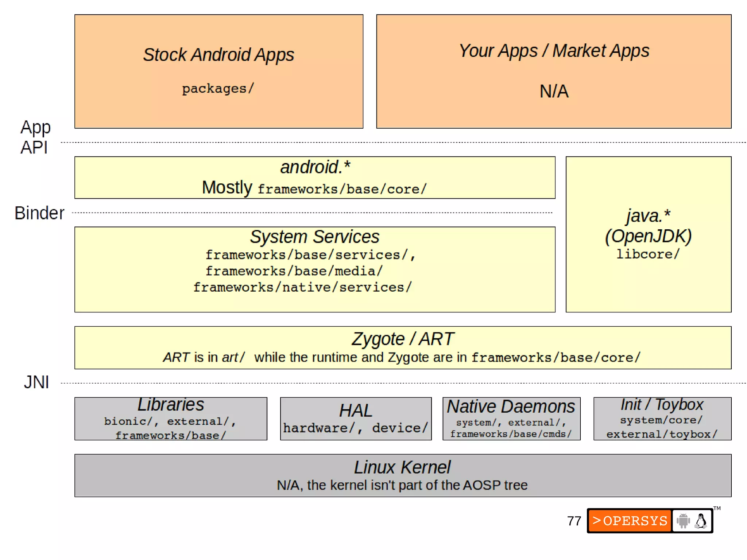This screenshot has height=560, width=747.
Task: Click the Binder label
Action: pyautogui.click(x=39, y=213)
